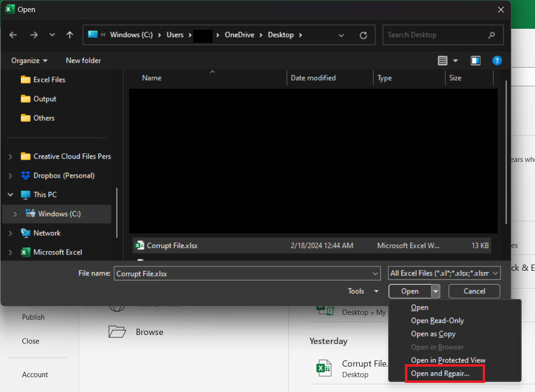
Task: Expand the Network node
Action: pos(10,233)
